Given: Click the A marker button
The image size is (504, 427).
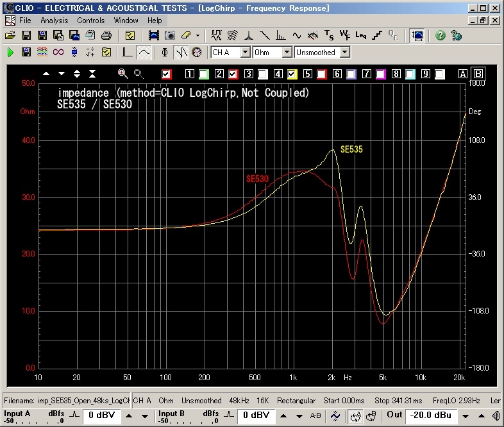Looking at the screenshot, I should tap(463, 74).
